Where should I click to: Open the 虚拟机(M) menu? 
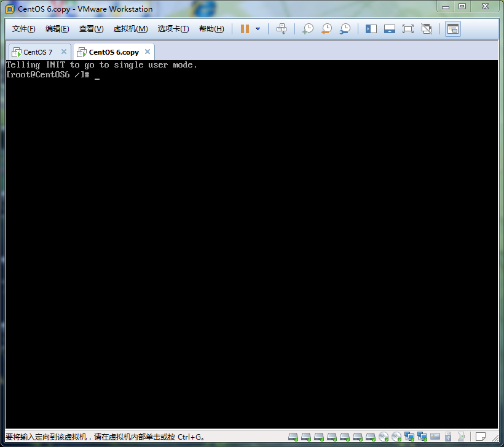(130, 29)
